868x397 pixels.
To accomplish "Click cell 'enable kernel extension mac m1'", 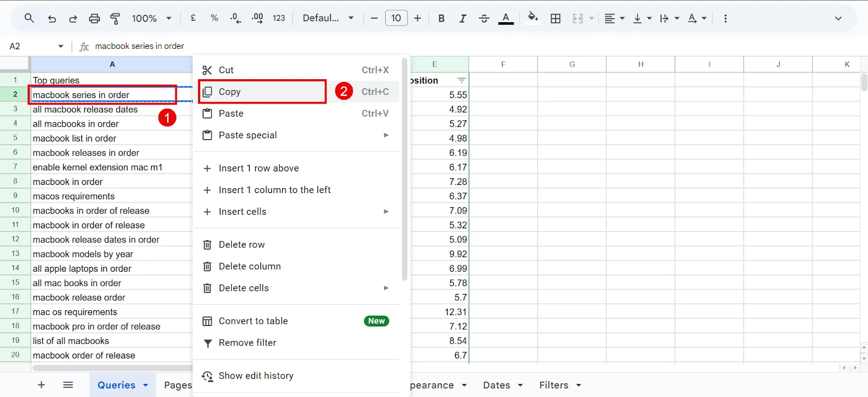I will tap(111, 167).
